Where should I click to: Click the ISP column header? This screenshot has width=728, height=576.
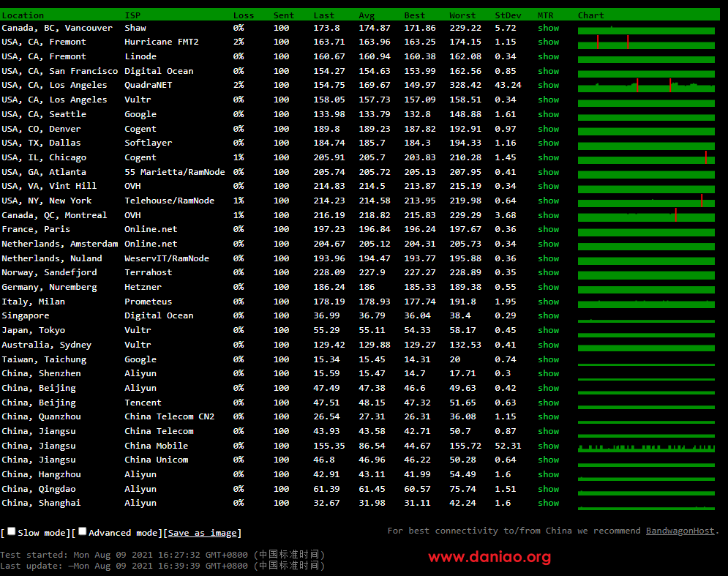[132, 15]
